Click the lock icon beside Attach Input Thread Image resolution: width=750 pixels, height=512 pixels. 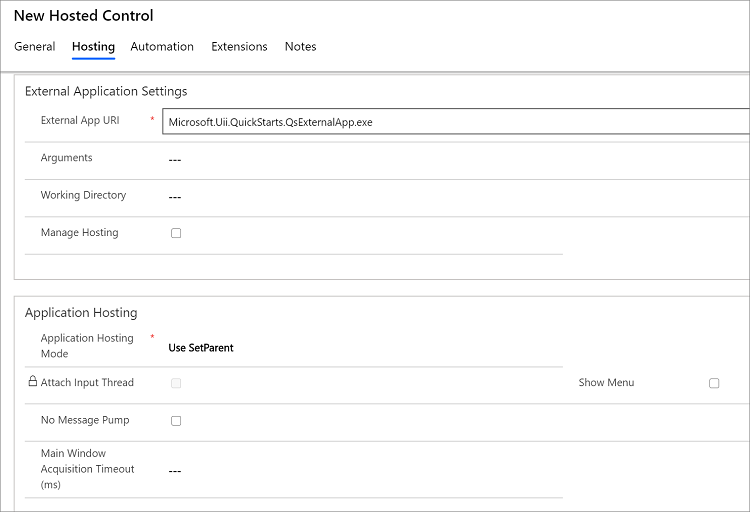[x=33, y=381]
